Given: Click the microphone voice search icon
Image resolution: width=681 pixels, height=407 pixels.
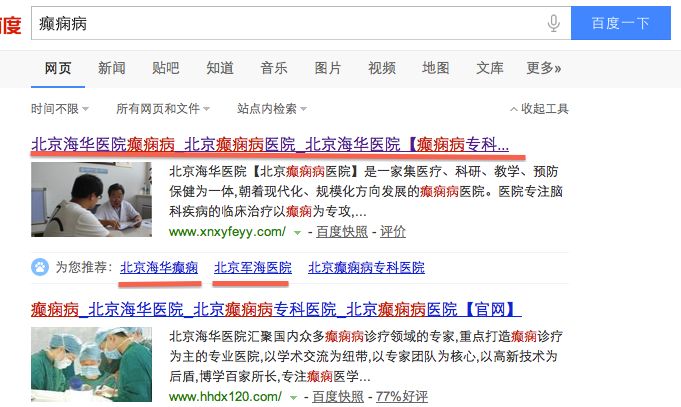Looking at the screenshot, I should pyautogui.click(x=553, y=23).
